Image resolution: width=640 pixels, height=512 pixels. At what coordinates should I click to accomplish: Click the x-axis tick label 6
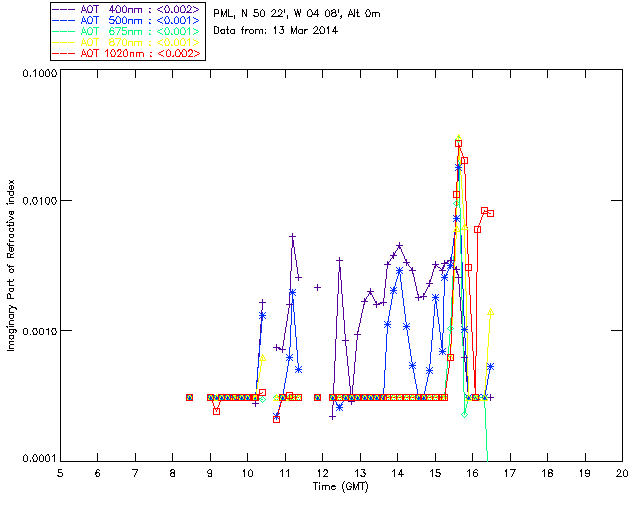[x=98, y=473]
